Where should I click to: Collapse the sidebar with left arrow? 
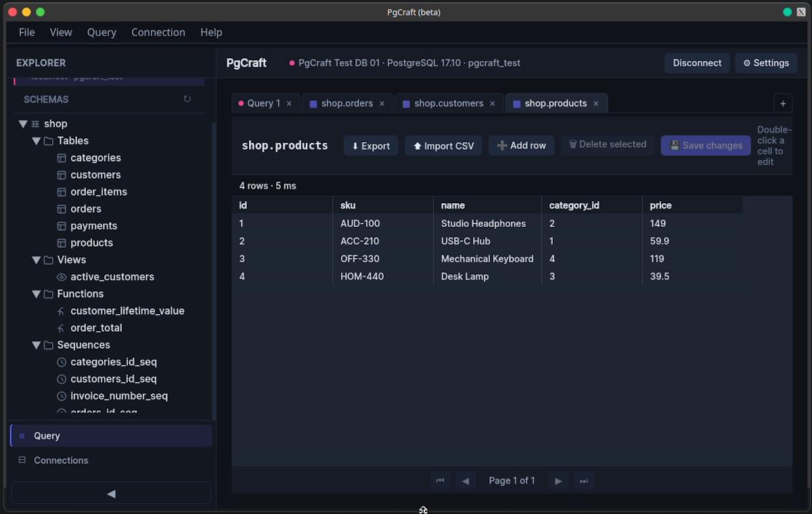[111, 493]
